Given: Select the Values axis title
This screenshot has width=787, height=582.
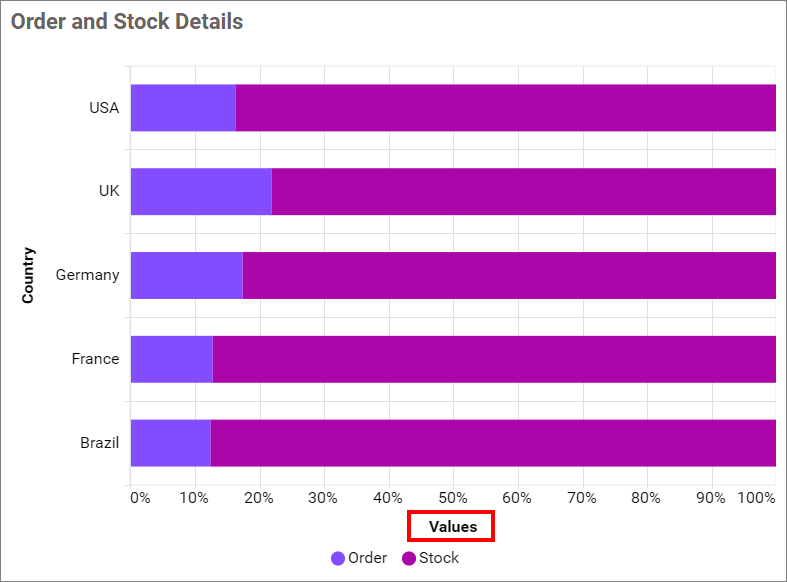Looking at the screenshot, I should (453, 526).
